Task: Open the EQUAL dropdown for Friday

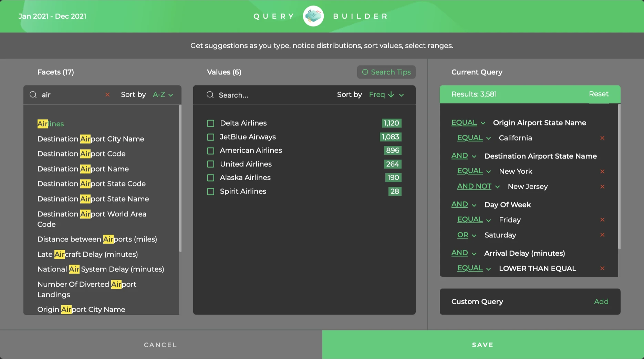Action: [x=474, y=220]
